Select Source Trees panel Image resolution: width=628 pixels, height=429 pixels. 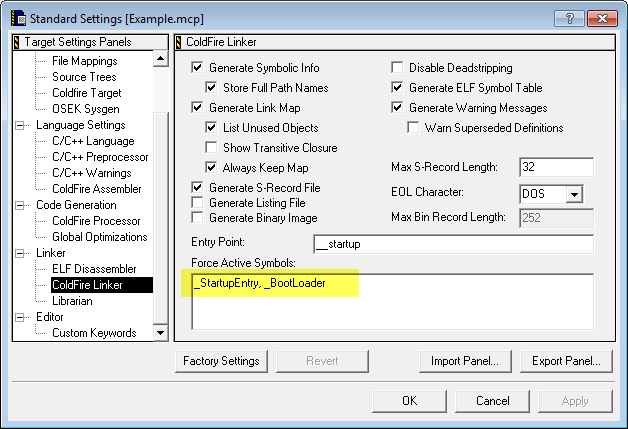[84, 77]
